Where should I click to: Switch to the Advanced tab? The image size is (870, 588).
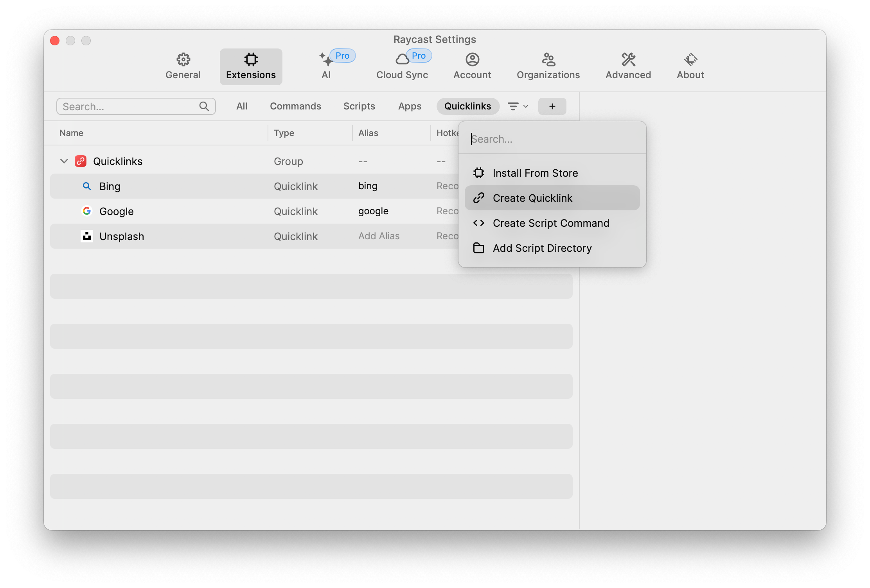[x=628, y=66]
